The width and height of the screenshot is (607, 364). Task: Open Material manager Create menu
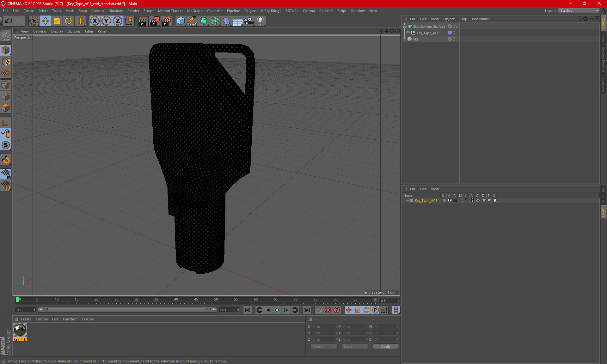[x=26, y=319]
